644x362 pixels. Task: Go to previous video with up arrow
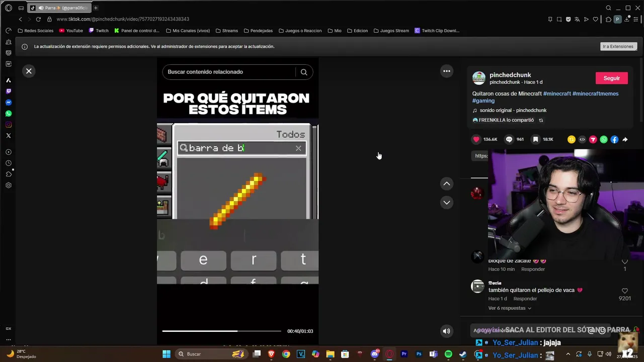(446, 184)
